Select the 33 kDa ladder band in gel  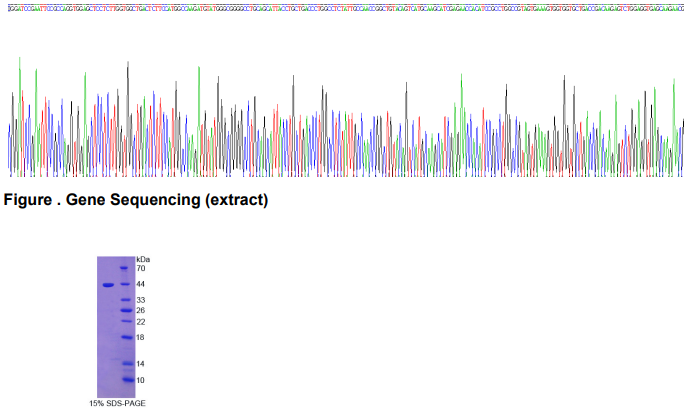pyautogui.click(x=124, y=300)
